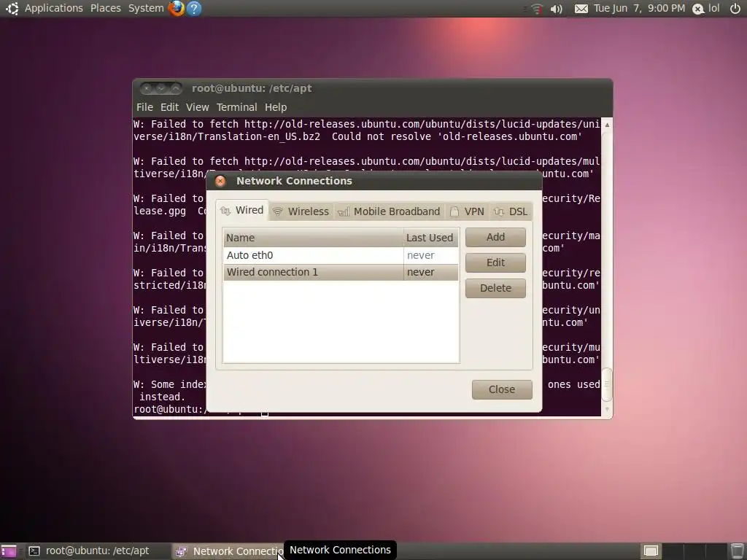The height and width of the screenshot is (560, 747).
Task: Click the Delete connection button
Action: point(495,288)
